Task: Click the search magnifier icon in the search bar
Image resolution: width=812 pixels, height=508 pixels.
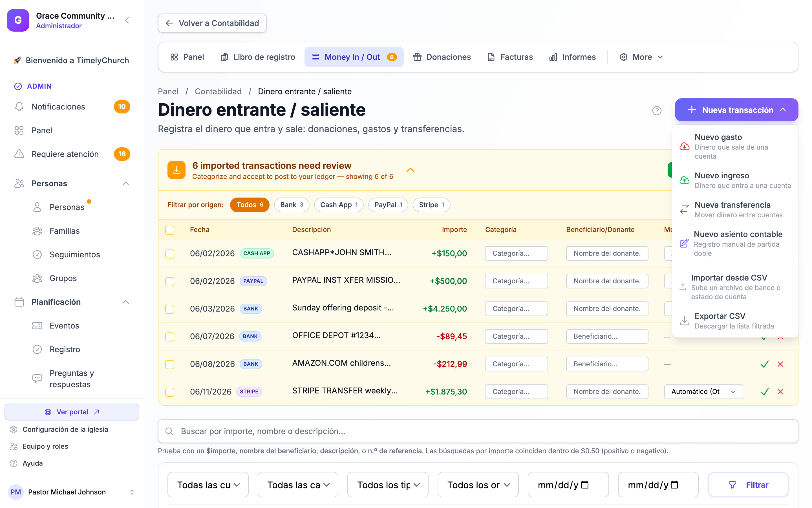Action: click(169, 431)
